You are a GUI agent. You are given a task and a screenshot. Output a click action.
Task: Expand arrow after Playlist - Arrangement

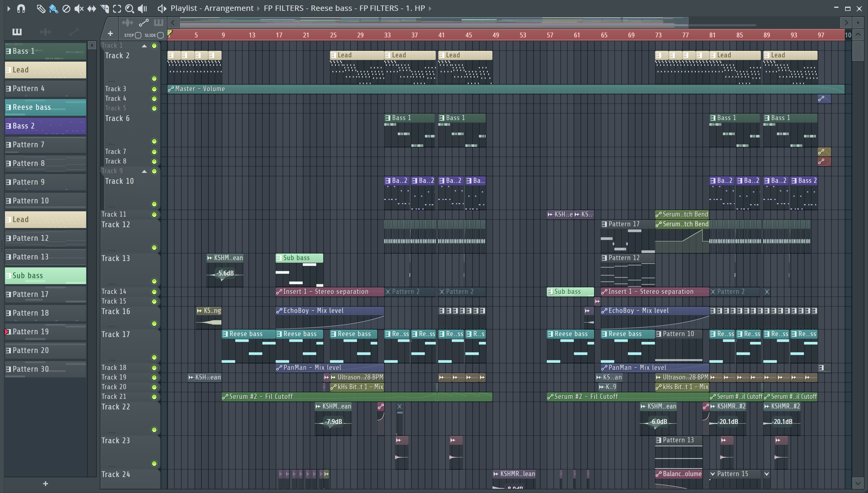[258, 8]
